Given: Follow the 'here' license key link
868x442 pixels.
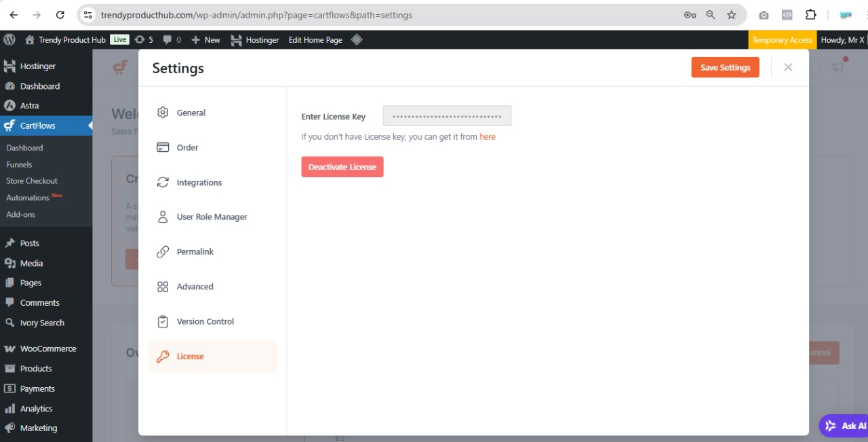Looking at the screenshot, I should click(x=487, y=137).
